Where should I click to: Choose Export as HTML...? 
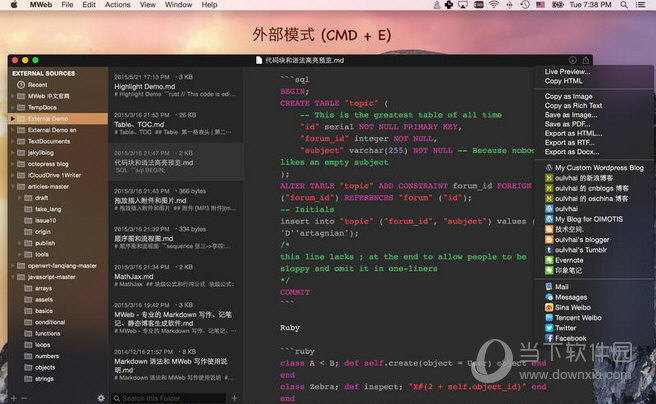click(573, 133)
